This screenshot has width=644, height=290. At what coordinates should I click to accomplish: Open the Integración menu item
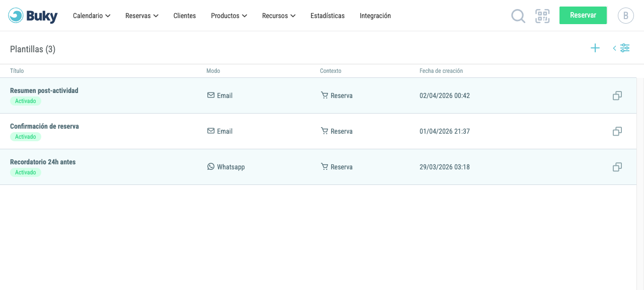[x=375, y=16]
